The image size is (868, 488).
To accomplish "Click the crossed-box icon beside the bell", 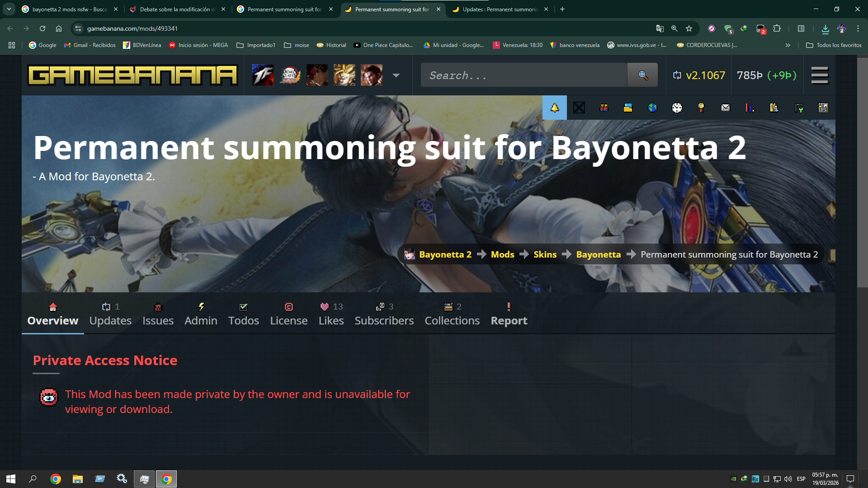I will [579, 108].
